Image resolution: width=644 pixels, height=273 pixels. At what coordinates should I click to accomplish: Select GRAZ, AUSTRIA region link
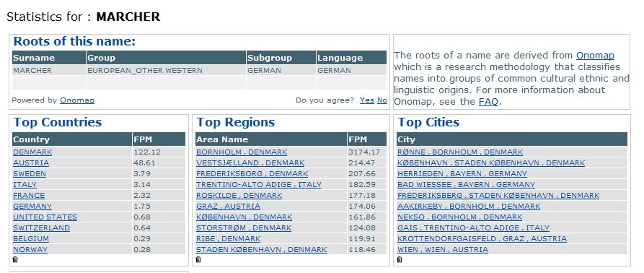[228, 206]
